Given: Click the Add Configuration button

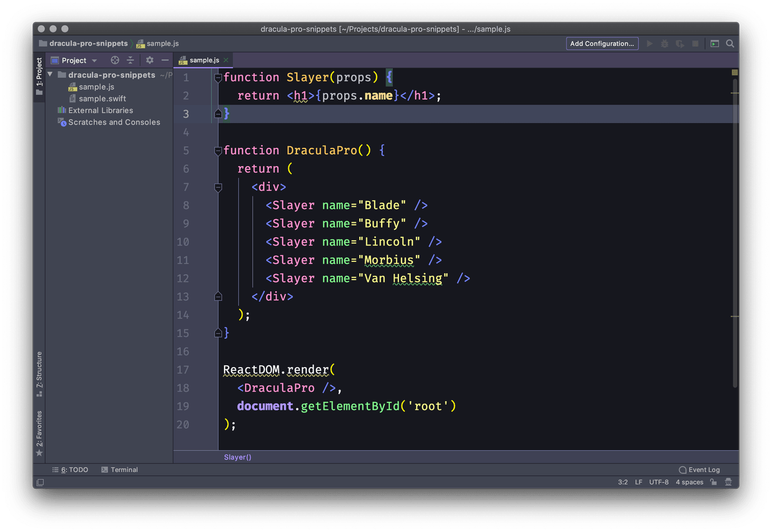Looking at the screenshot, I should (602, 43).
